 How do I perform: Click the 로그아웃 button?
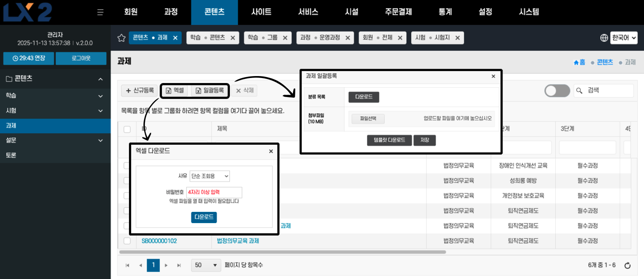click(81, 58)
